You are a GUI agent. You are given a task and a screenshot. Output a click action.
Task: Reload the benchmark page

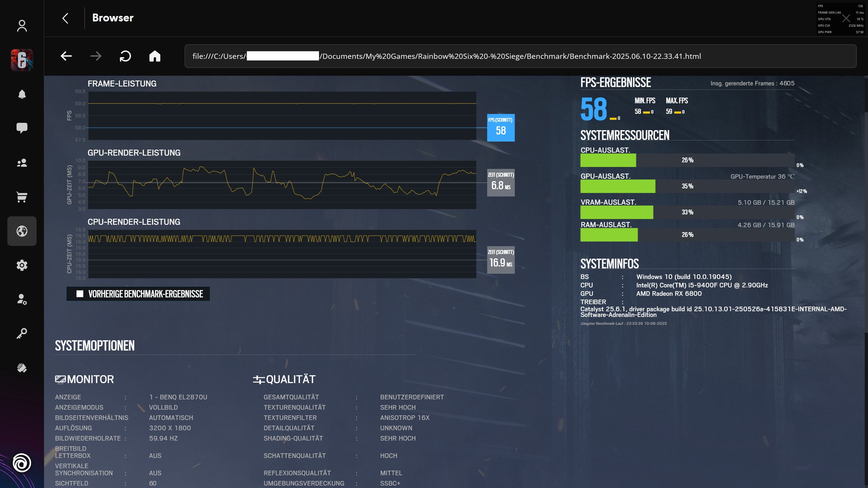pyautogui.click(x=125, y=56)
